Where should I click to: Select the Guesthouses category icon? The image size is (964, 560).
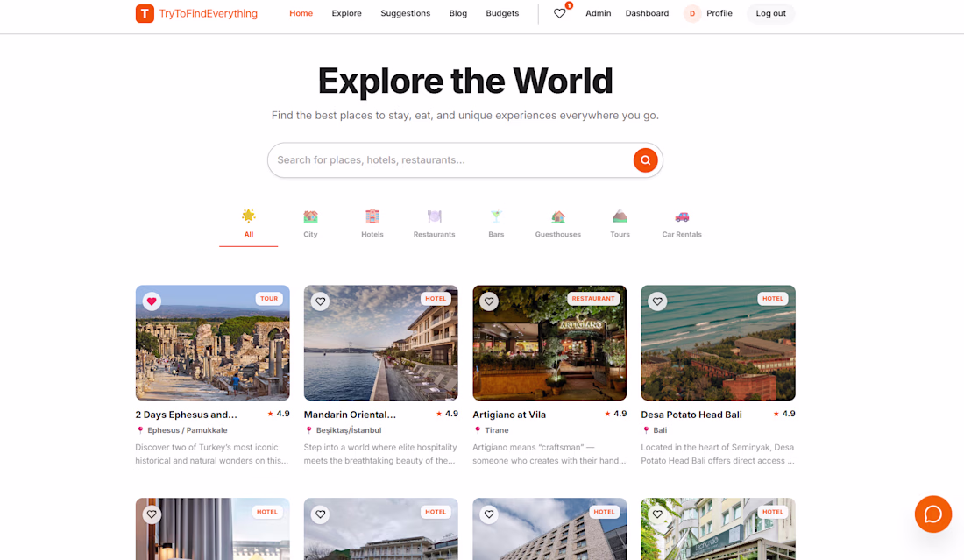pyautogui.click(x=557, y=216)
